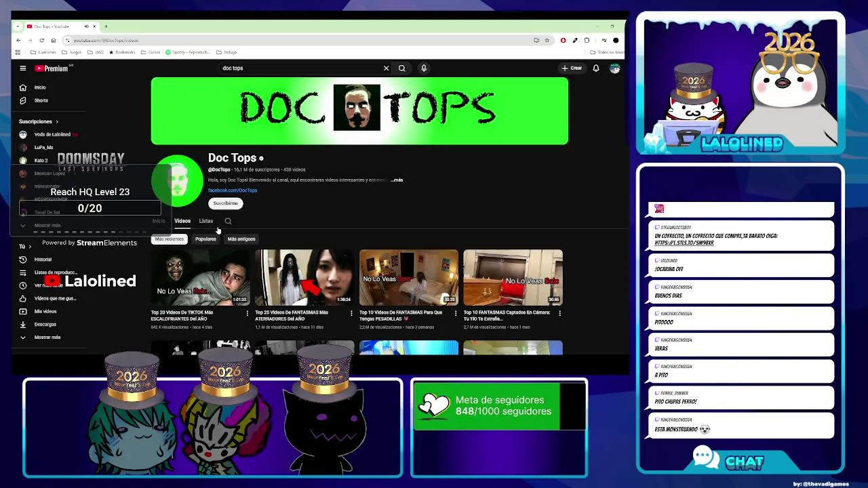Switch to the Videos tab
This screenshot has width=868, height=488.
[x=182, y=221]
